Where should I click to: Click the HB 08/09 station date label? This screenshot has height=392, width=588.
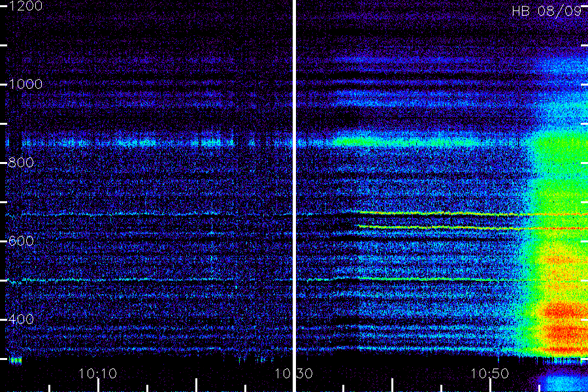tap(547, 11)
